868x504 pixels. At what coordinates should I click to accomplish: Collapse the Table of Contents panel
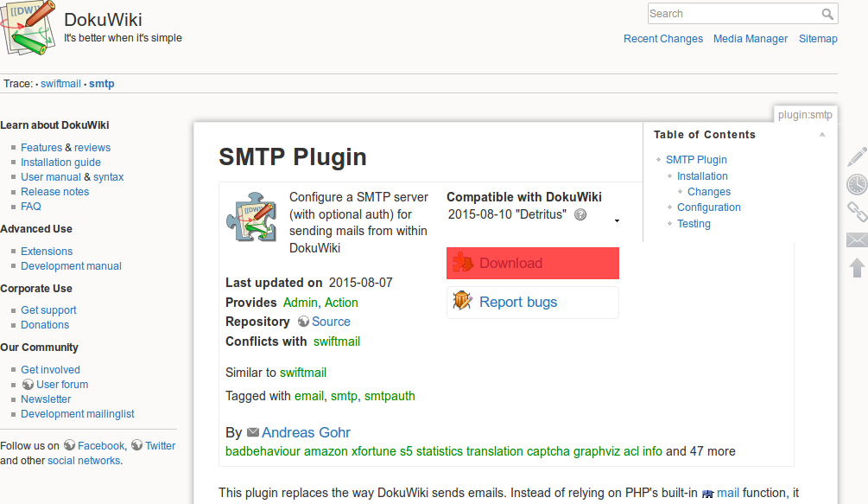click(822, 135)
